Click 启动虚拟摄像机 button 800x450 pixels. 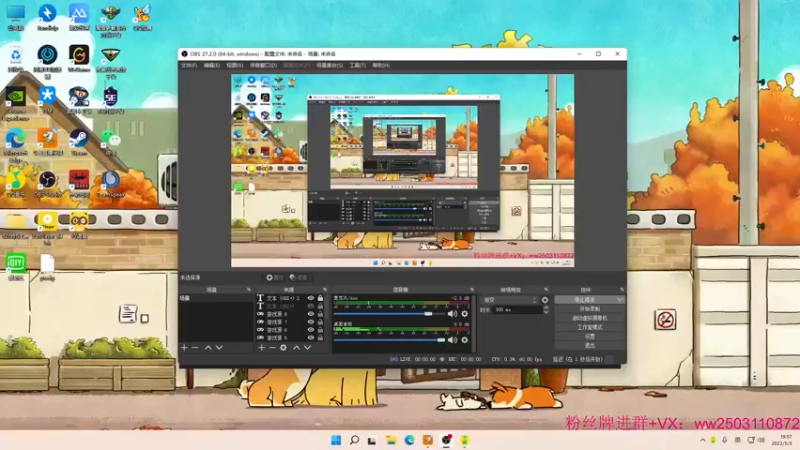pos(589,318)
